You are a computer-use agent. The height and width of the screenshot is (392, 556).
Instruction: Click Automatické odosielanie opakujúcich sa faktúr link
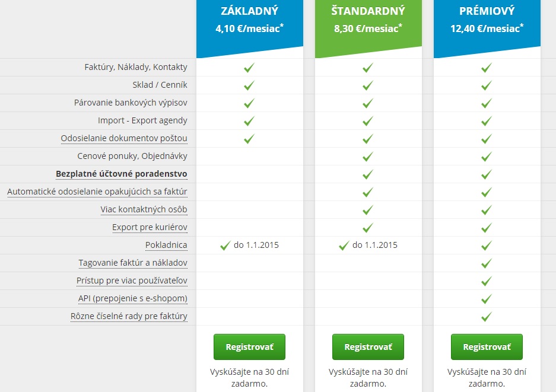[x=97, y=192]
